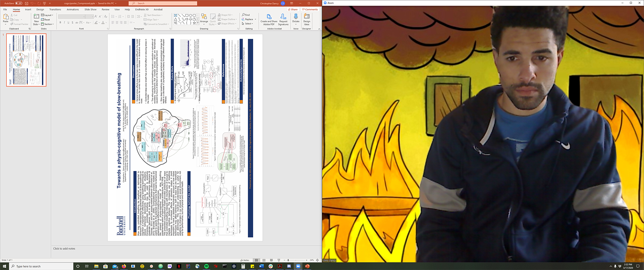Fit slide to current window icon
This screenshot has height=270, width=644.
pyautogui.click(x=318, y=260)
